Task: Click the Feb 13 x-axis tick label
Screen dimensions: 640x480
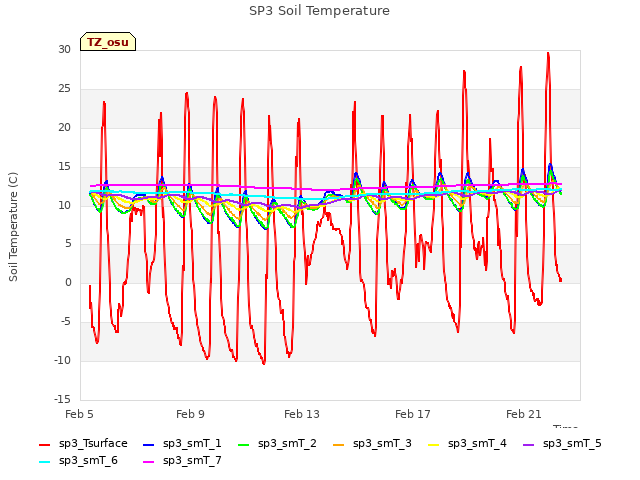Action: tap(302, 414)
